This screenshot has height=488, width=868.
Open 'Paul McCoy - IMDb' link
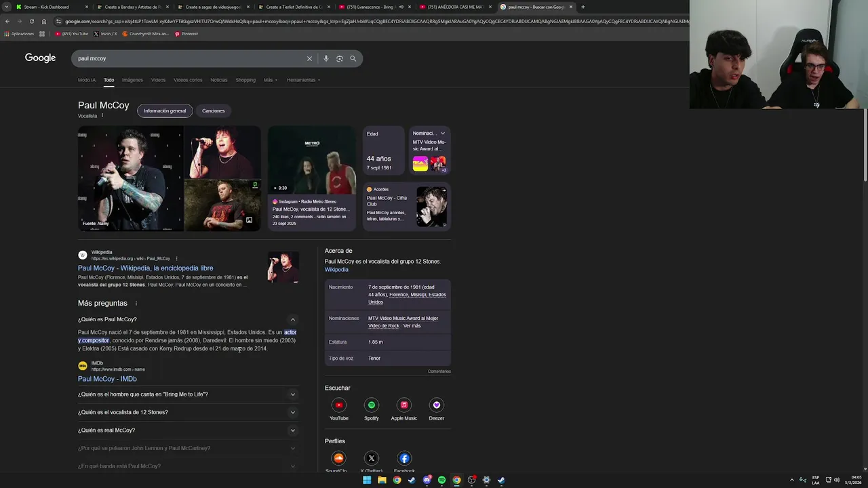107,379
